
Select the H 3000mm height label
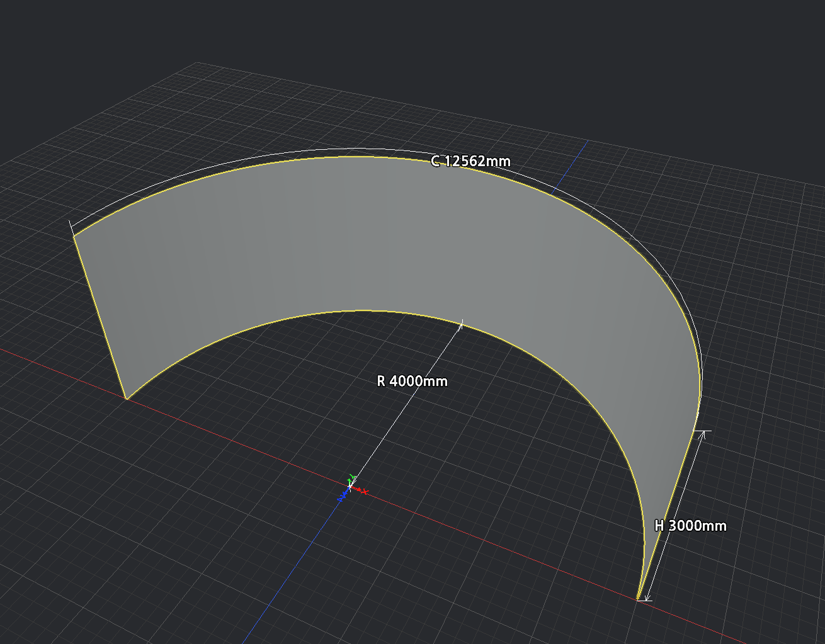coord(690,526)
